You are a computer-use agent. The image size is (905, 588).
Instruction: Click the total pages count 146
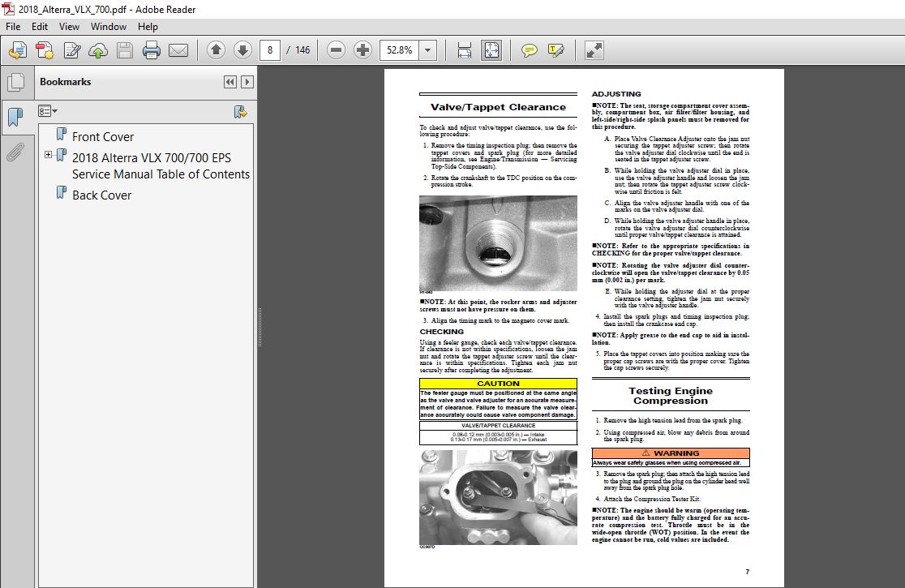(302, 50)
